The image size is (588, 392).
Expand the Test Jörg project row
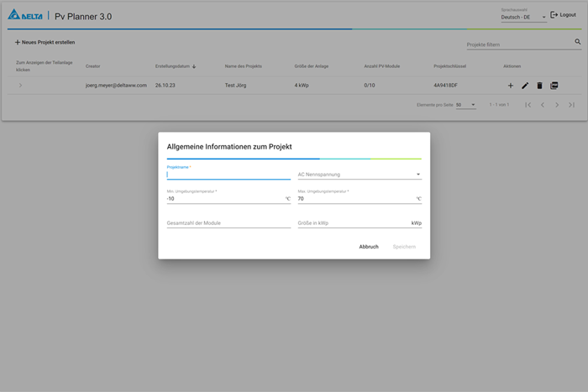[x=20, y=86]
